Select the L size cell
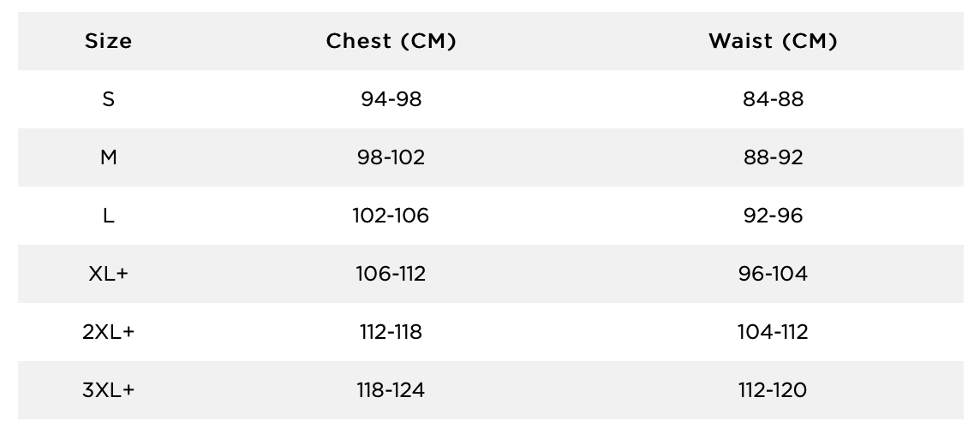980x433 pixels. coord(108,216)
